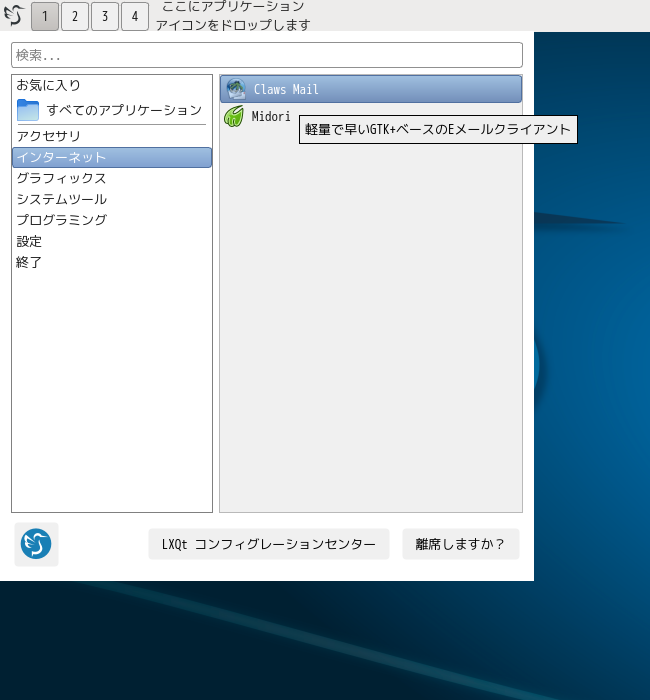
Task: Click the Claws Mail app icon
Action: click(x=236, y=89)
